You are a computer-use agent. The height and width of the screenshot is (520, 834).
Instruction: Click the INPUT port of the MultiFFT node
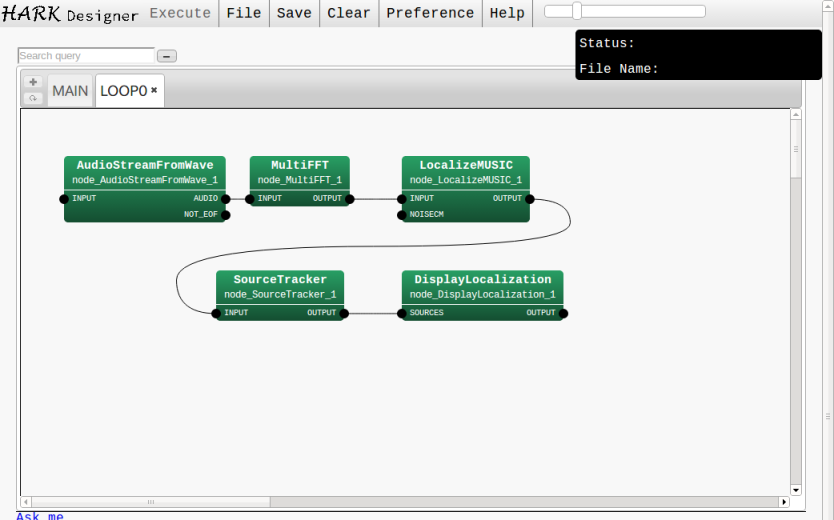click(x=250, y=199)
